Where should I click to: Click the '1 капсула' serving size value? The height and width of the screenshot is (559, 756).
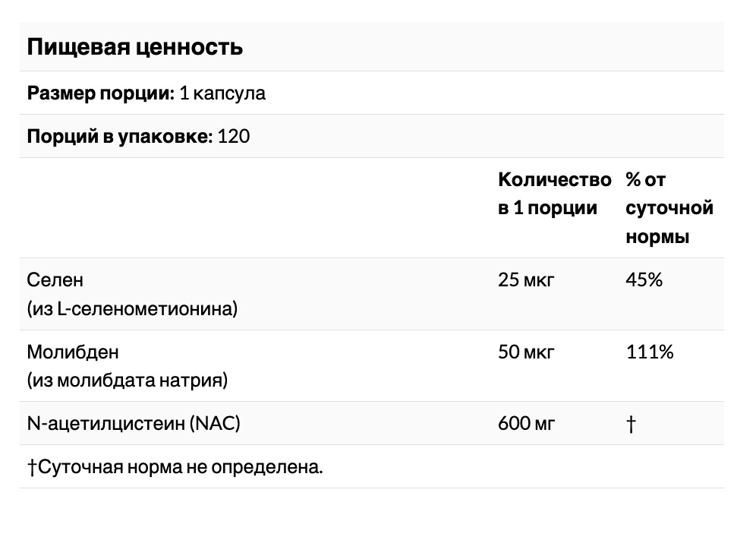tap(222, 93)
